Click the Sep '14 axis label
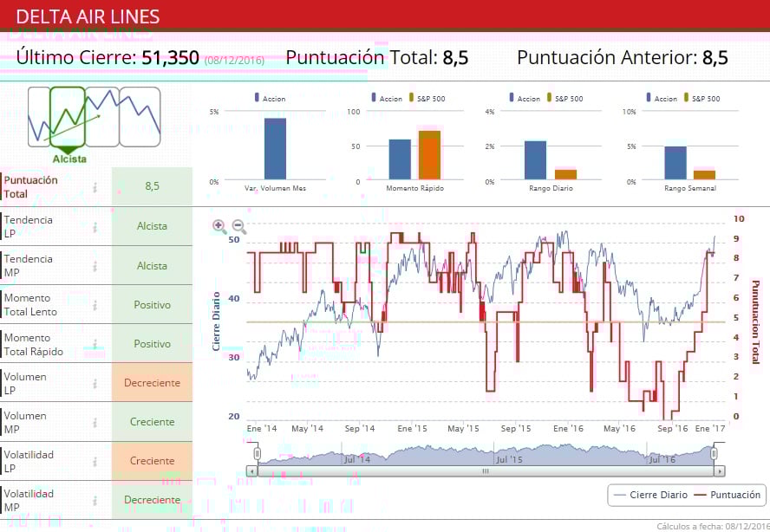 coord(360,428)
